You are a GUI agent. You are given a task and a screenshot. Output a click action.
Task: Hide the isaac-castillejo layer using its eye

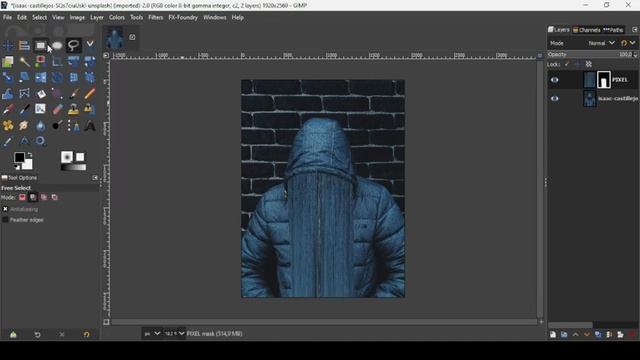tap(554, 98)
